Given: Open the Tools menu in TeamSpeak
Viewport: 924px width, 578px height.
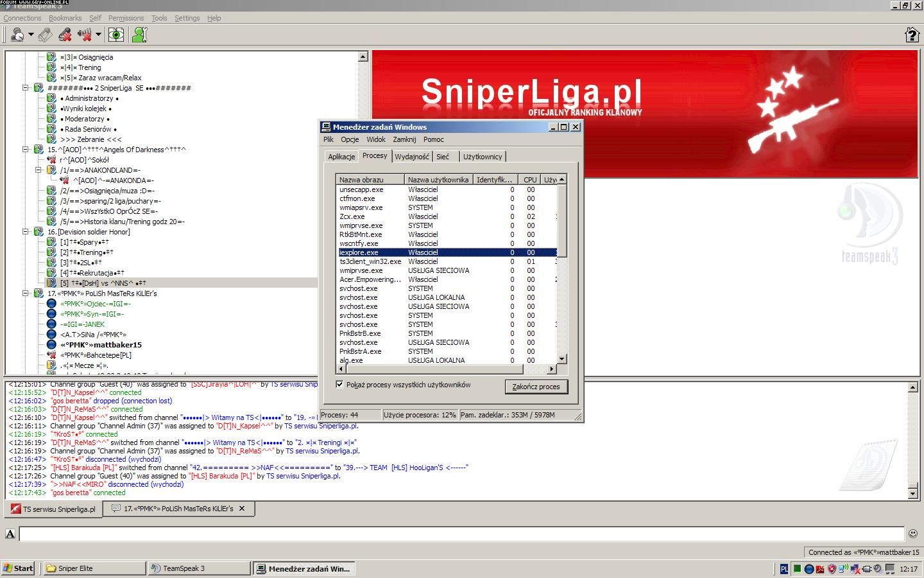Looking at the screenshot, I should coord(159,18).
